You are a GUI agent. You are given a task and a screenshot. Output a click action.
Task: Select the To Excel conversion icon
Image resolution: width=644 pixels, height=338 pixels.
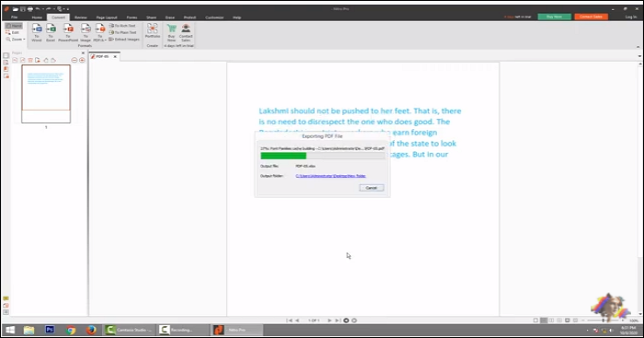click(51, 32)
